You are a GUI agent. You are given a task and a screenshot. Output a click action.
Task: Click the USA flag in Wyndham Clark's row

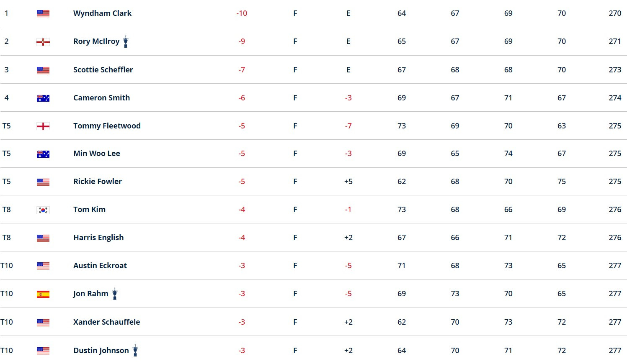click(x=43, y=13)
